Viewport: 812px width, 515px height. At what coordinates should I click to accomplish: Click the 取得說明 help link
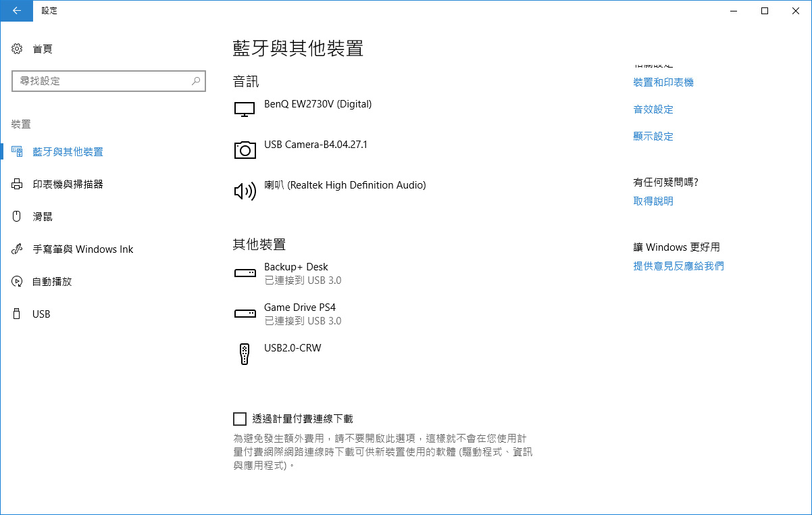[x=653, y=201]
